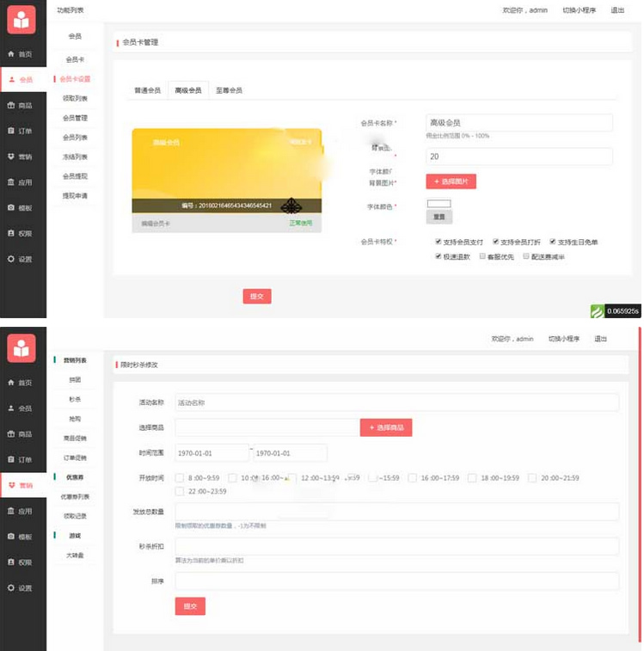Click the 订单 icon in the upper sidebar

click(x=11, y=132)
